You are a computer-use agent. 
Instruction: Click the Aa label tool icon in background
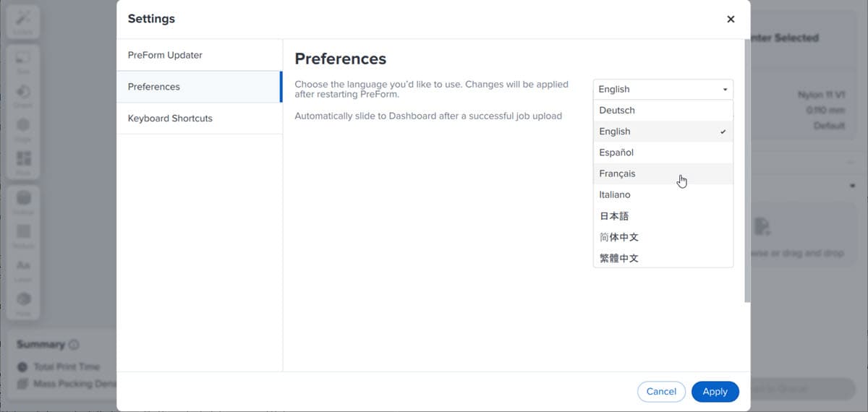(23, 265)
